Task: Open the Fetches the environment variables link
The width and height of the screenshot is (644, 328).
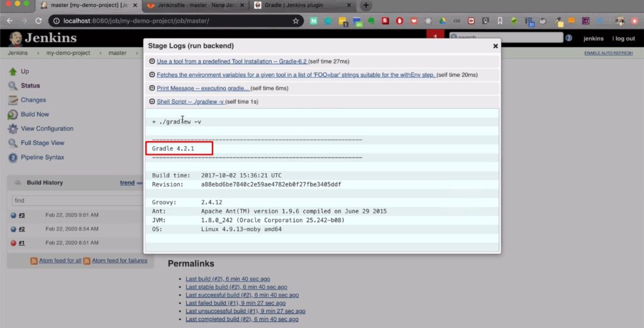Action: [296, 75]
